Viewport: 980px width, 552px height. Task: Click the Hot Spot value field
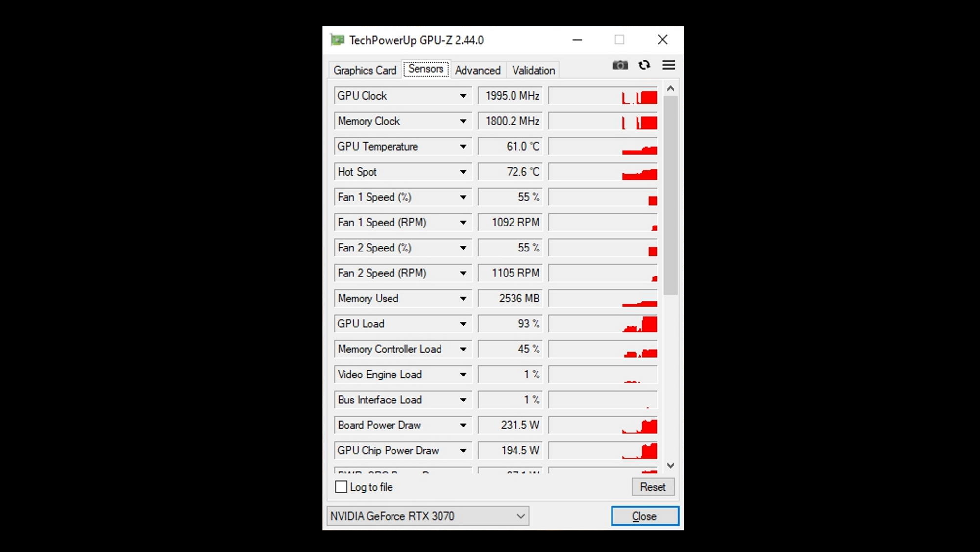tap(510, 172)
